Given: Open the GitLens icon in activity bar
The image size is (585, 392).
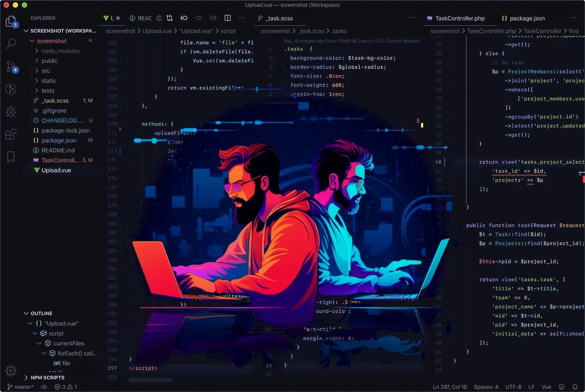Looking at the screenshot, I should (x=11, y=89).
